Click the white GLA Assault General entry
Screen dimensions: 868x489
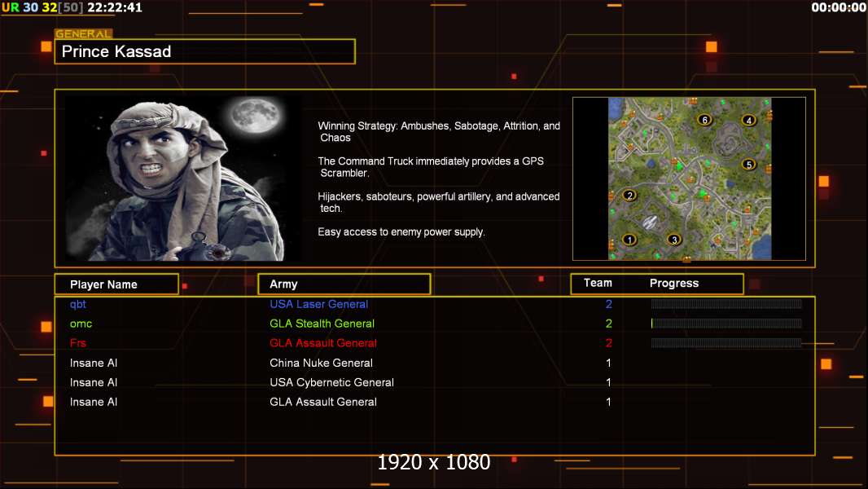tap(323, 402)
